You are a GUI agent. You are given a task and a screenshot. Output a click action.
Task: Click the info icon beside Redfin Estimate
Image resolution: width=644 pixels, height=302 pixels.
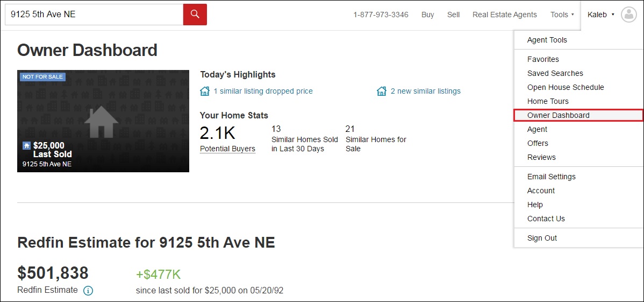[88, 291]
